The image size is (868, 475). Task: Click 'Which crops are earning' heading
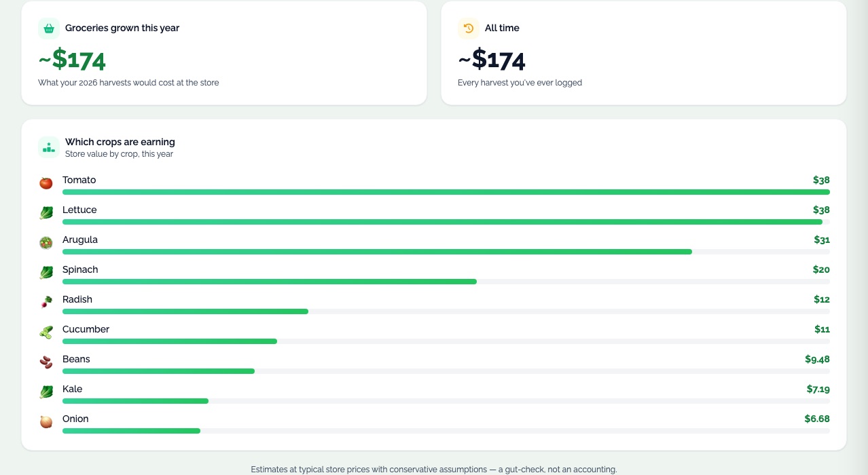(x=120, y=142)
